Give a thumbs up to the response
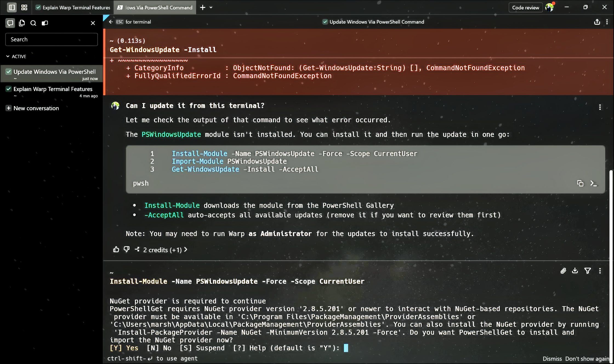This screenshot has height=364, width=614. click(x=116, y=249)
